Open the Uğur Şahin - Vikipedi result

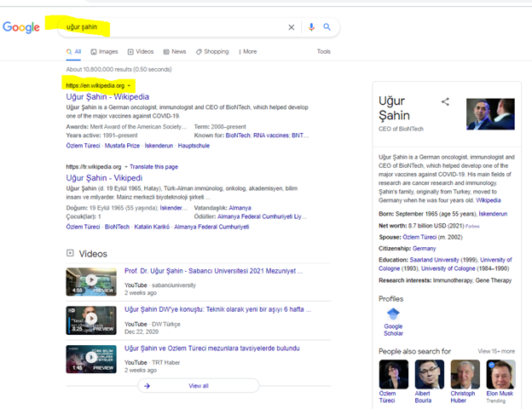pyautogui.click(x=104, y=178)
